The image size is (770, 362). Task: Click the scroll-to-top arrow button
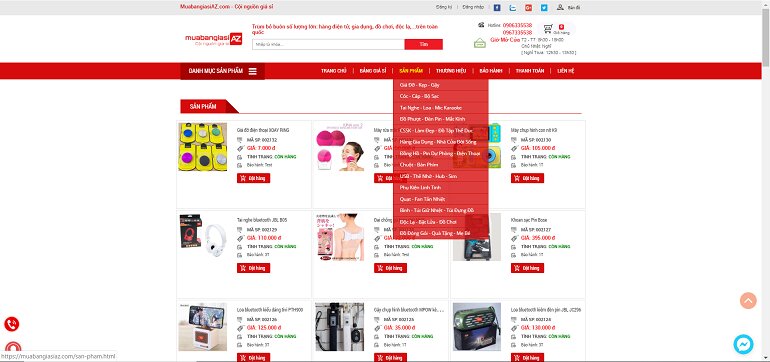click(748, 301)
